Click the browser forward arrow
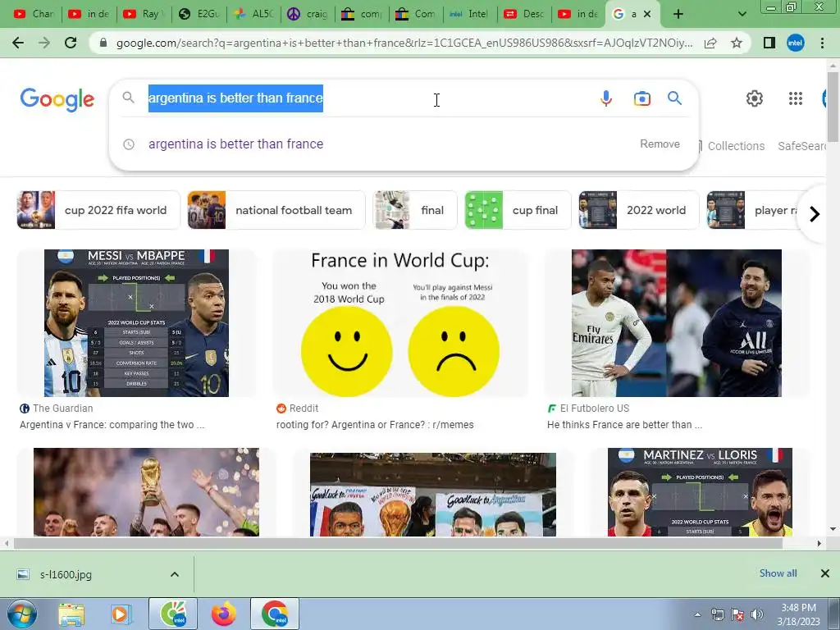Image resolution: width=840 pixels, height=630 pixels. (x=44, y=43)
